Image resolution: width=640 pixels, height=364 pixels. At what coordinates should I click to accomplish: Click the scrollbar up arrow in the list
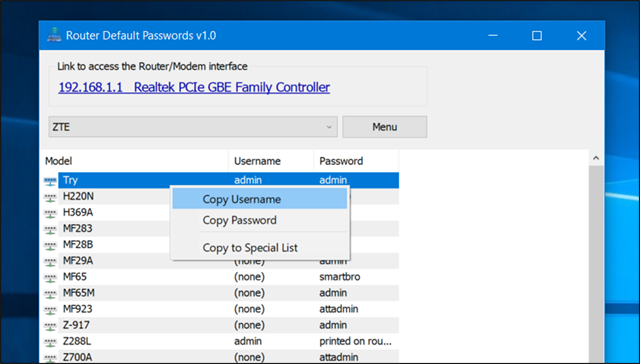[x=596, y=158]
